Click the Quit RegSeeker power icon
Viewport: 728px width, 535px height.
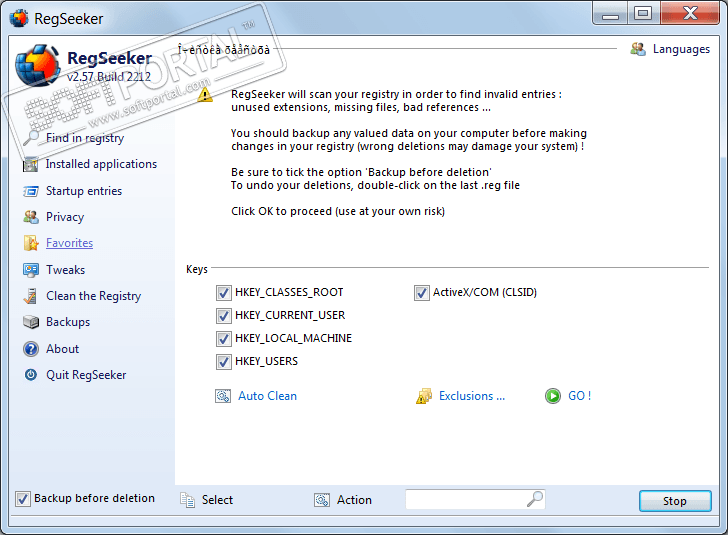[31, 374]
